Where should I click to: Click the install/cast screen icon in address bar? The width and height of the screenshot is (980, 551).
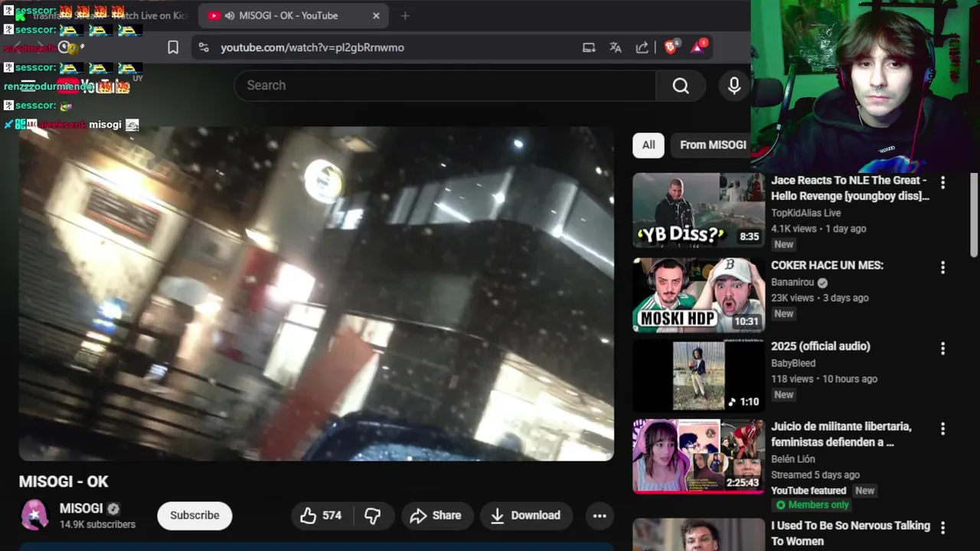(x=589, y=47)
